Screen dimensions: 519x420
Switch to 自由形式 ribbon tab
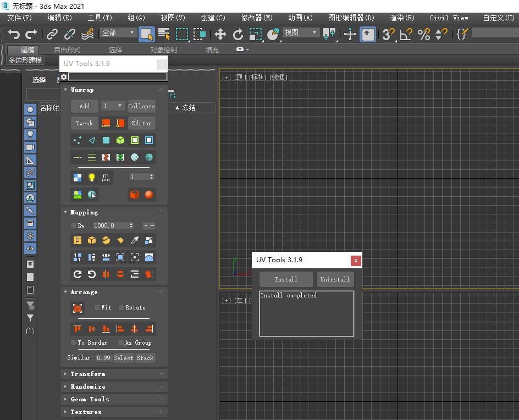point(67,49)
